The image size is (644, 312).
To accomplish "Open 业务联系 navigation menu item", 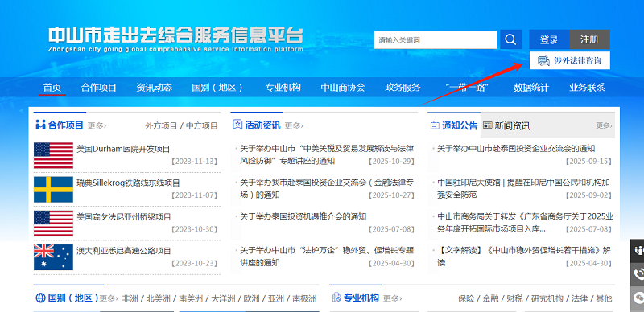I will tap(587, 88).
